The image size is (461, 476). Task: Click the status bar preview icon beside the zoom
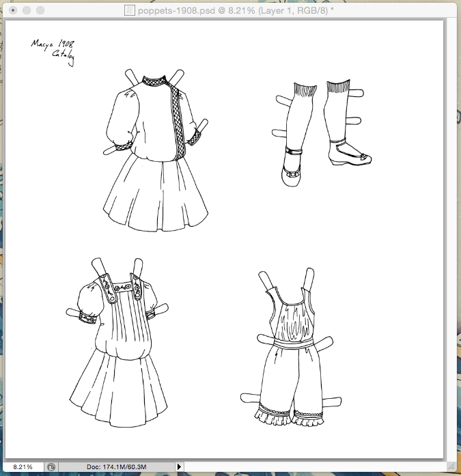click(51, 466)
